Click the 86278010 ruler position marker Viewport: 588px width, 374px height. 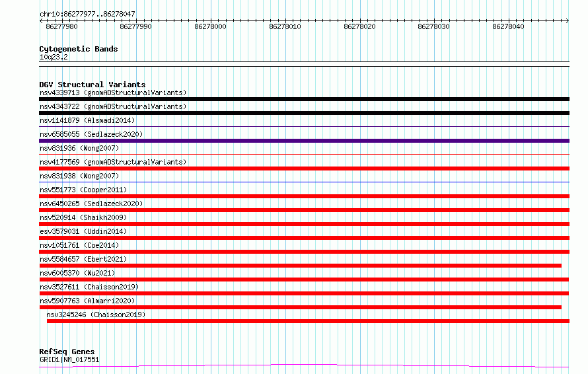(x=285, y=26)
